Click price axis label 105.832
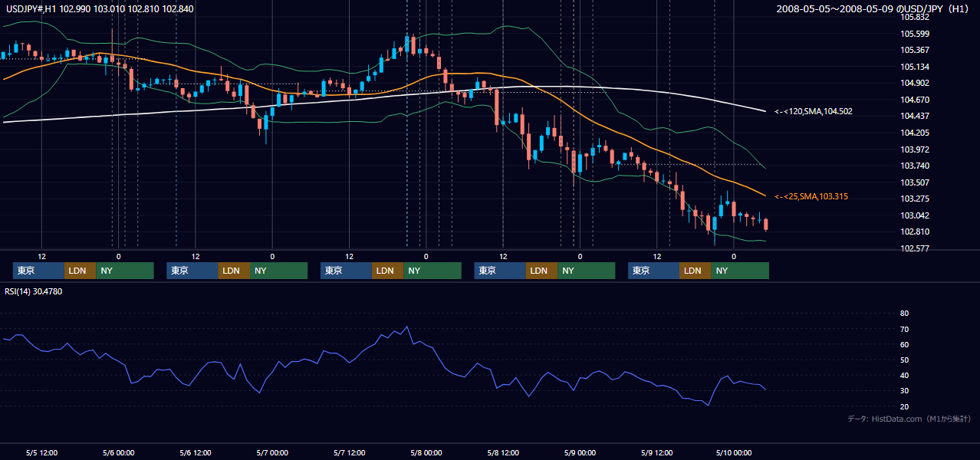Image resolution: width=980 pixels, height=460 pixels. tap(915, 17)
